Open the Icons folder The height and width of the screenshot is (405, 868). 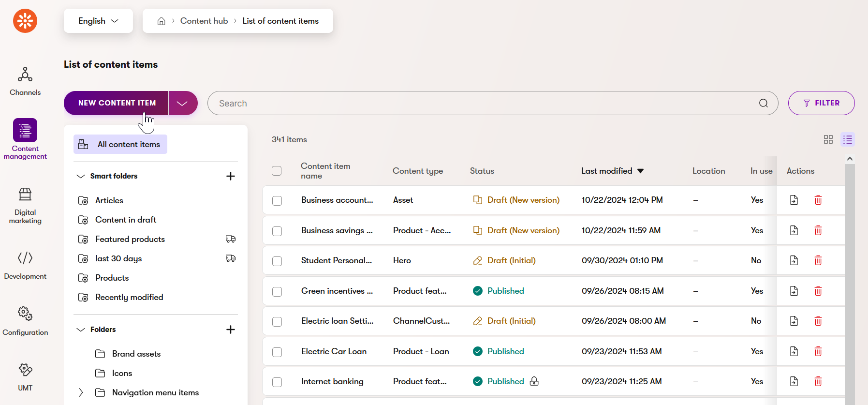122,373
